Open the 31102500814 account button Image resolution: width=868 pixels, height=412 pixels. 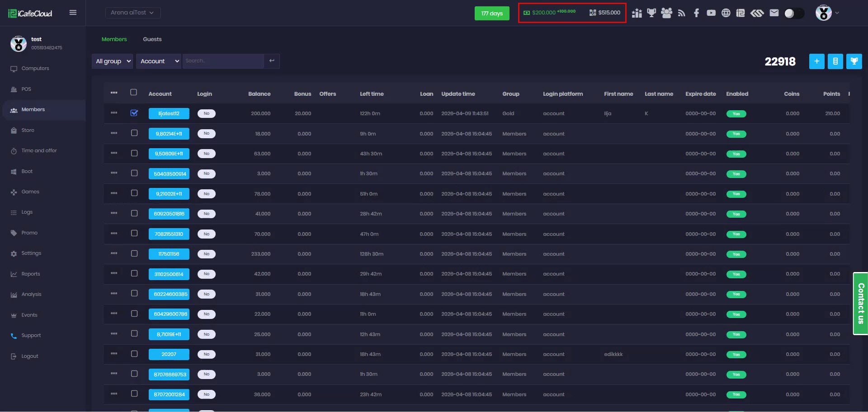[169, 274]
